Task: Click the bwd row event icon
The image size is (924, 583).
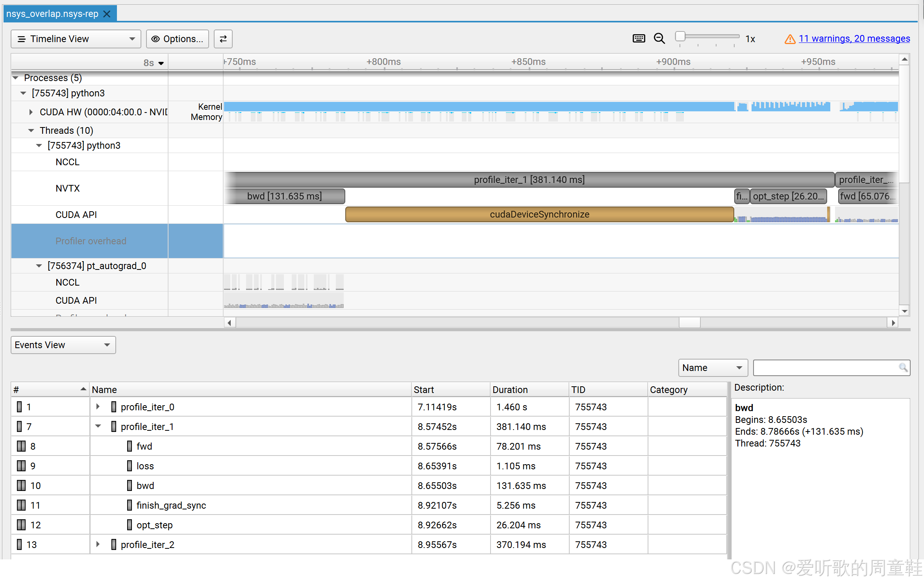Action: pos(130,485)
